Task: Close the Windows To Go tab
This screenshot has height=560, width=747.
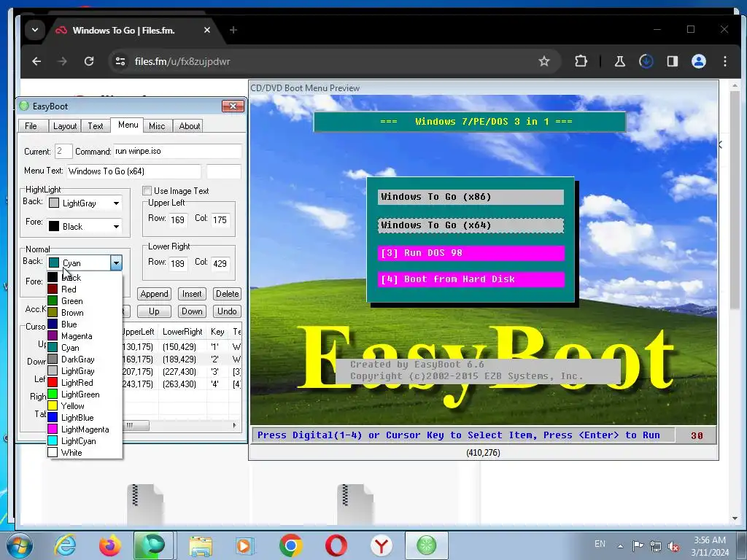Action: [206, 30]
